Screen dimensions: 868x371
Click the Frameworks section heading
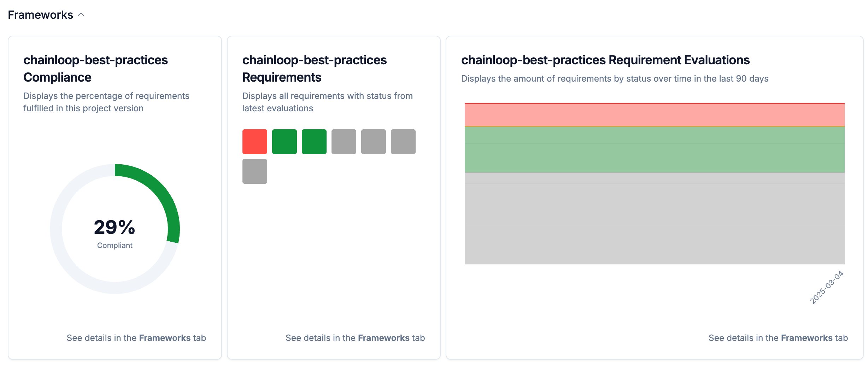(x=40, y=15)
